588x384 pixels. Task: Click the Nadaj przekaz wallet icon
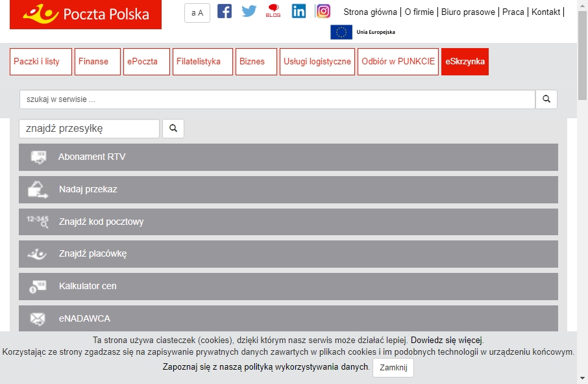38,190
